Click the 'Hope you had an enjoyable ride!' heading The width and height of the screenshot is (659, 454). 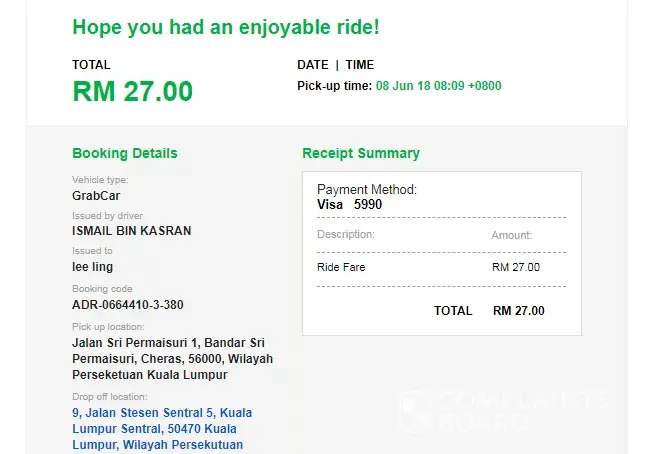coord(226,28)
